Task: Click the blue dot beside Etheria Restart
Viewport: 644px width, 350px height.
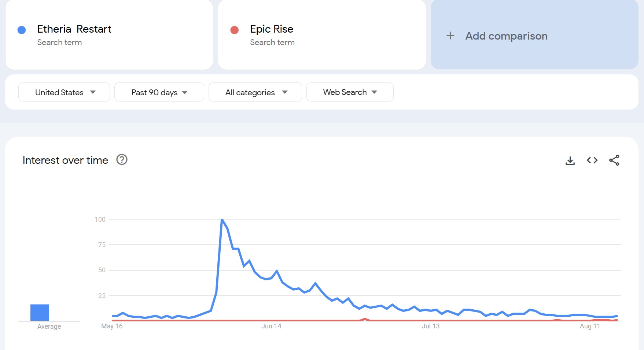Action: (22, 30)
